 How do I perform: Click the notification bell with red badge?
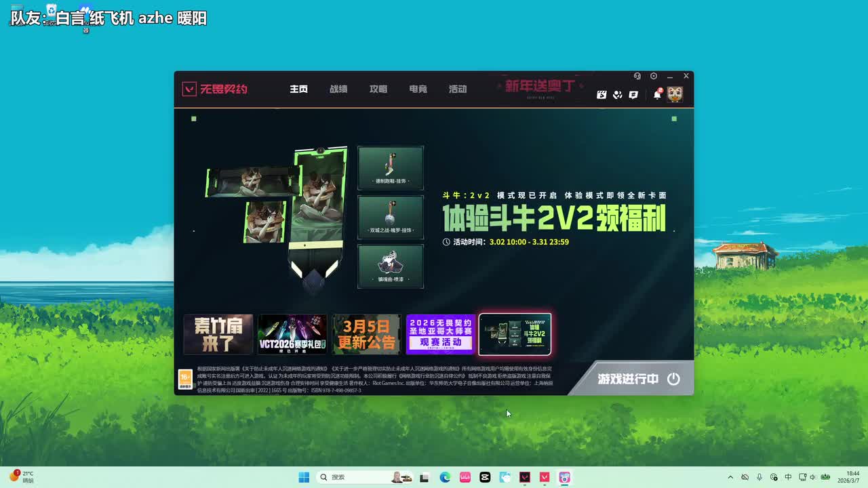coord(657,94)
